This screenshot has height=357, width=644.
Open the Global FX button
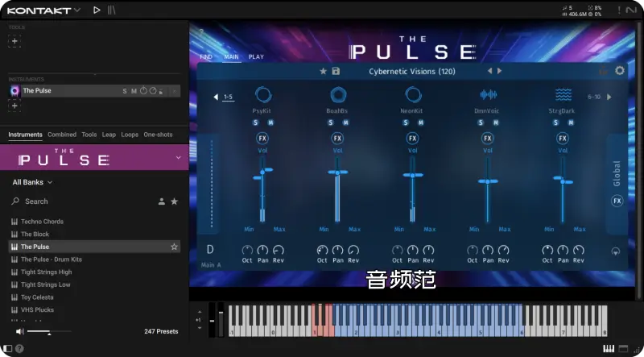click(617, 201)
